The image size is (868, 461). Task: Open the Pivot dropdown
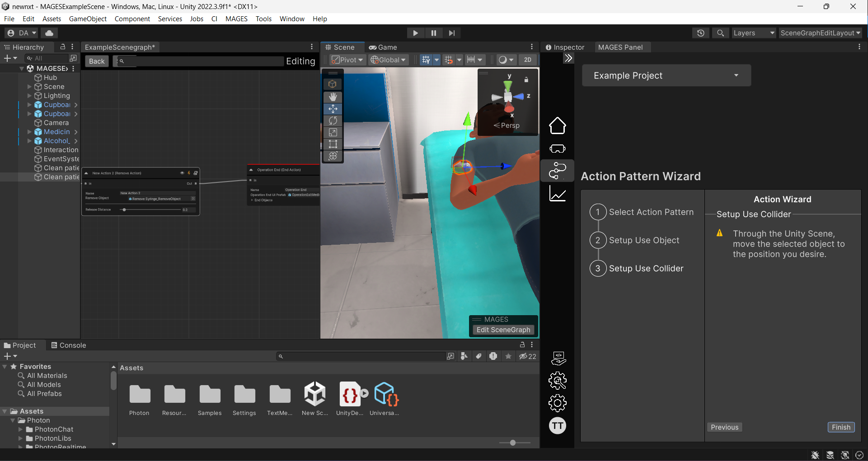point(347,60)
